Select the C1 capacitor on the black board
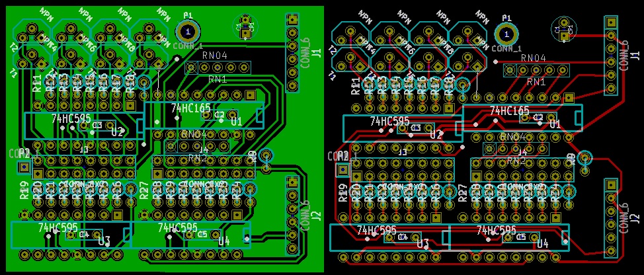644x275 pixels. tap(563, 30)
